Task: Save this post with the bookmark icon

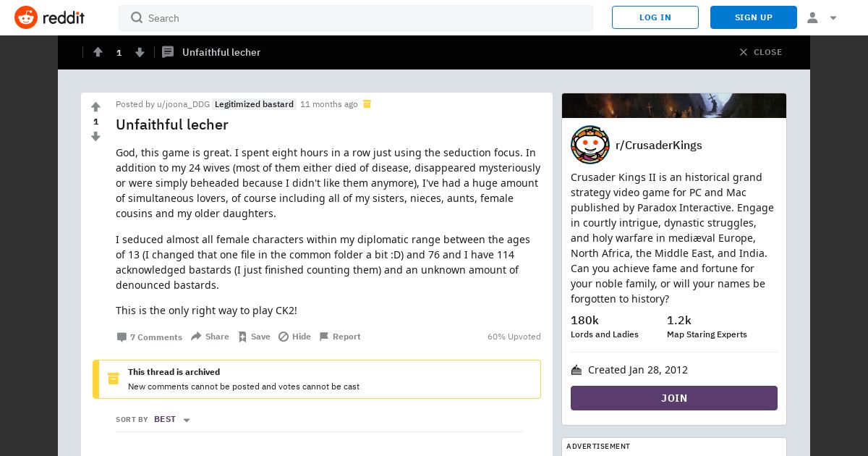Action: pyautogui.click(x=254, y=337)
